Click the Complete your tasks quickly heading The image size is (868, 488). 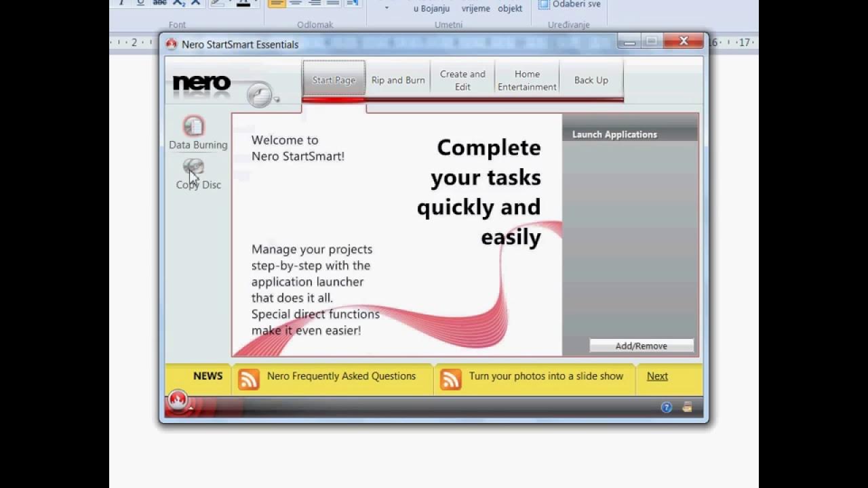click(479, 192)
